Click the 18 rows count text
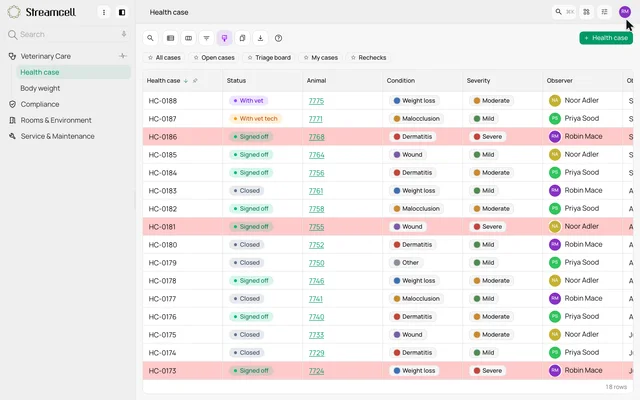 (616, 387)
